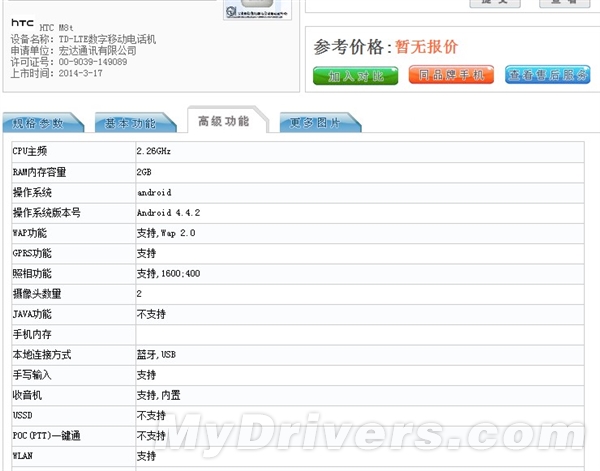Viewport: 600px width, 471px height.
Task: Click the 许可证号 00-9039-149089 text
Action: click(x=69, y=61)
